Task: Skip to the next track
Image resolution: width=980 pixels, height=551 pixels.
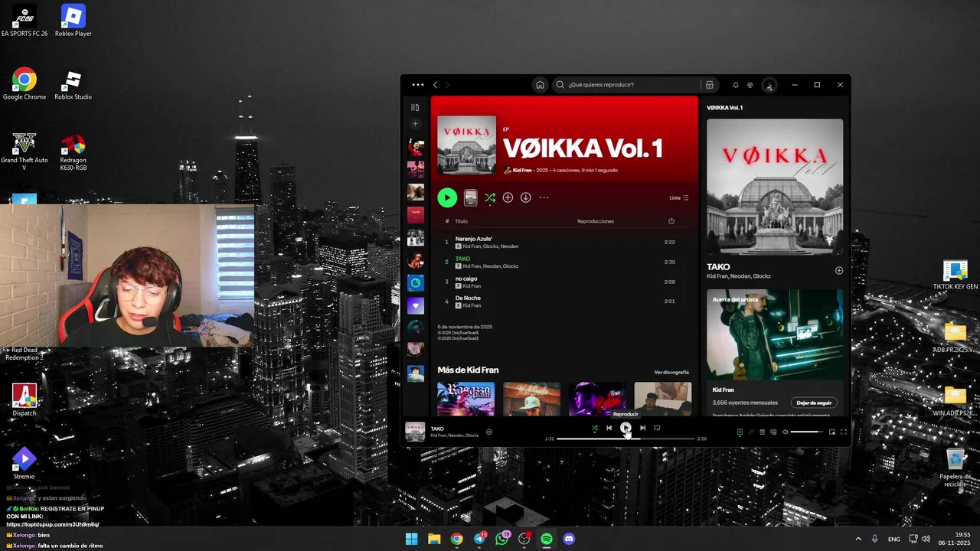Action: (x=642, y=428)
